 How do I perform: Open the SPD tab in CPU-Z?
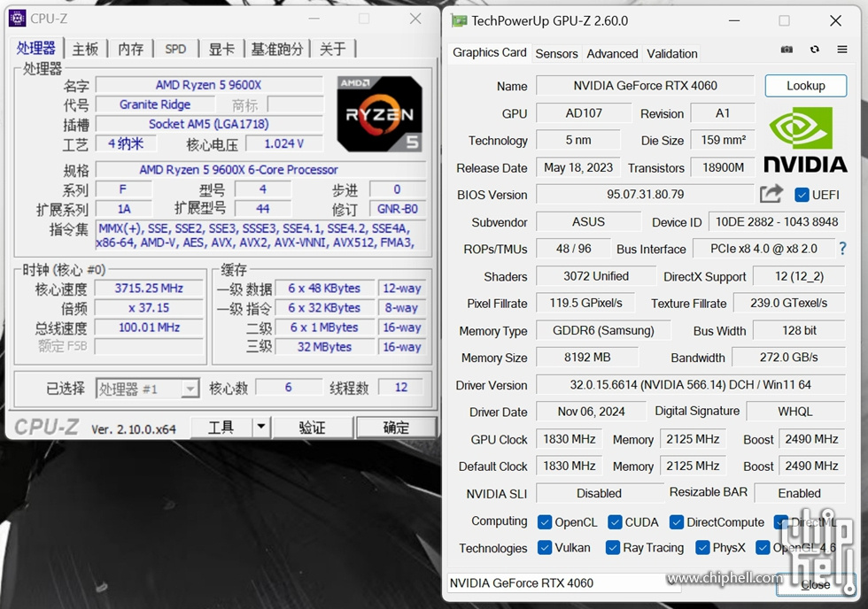point(175,50)
